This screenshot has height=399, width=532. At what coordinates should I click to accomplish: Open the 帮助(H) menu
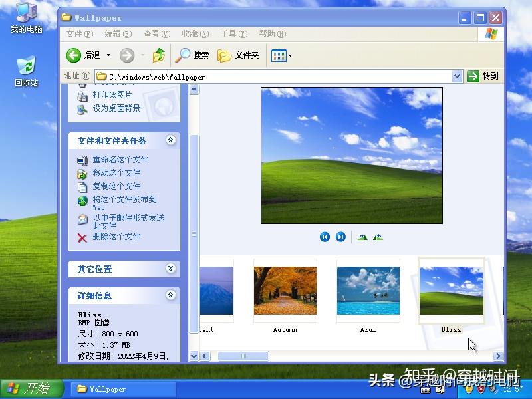pyautogui.click(x=273, y=34)
